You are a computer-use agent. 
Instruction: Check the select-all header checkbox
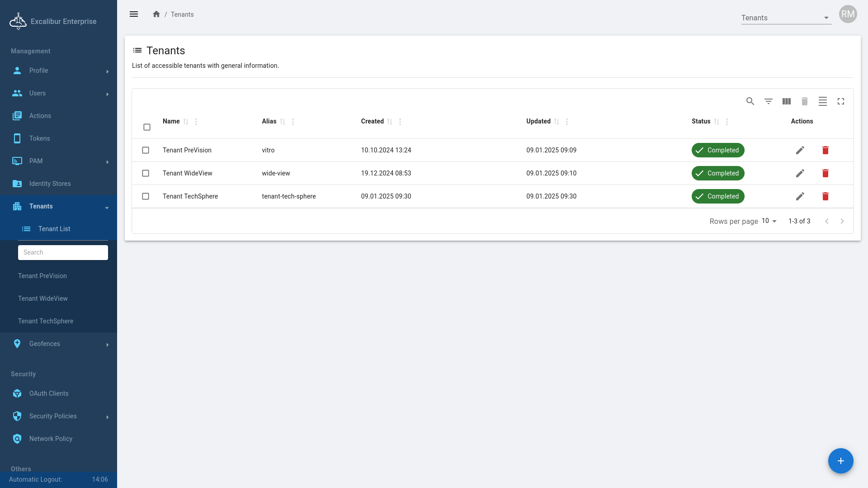pyautogui.click(x=147, y=127)
